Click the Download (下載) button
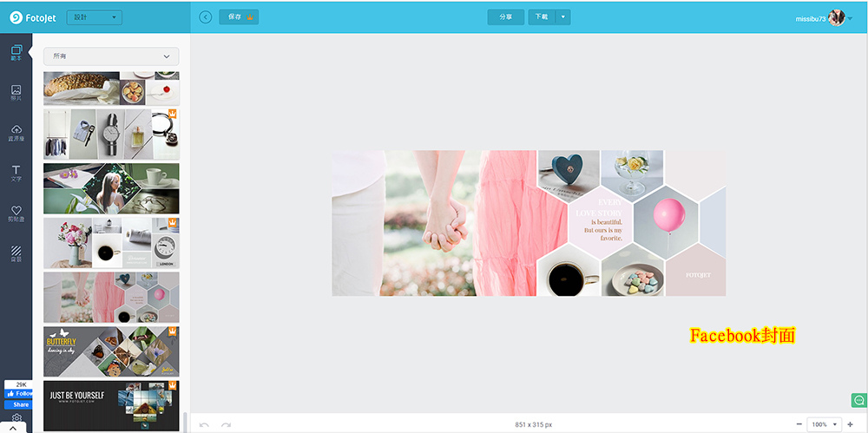Image resolution: width=868 pixels, height=433 pixels. (542, 17)
